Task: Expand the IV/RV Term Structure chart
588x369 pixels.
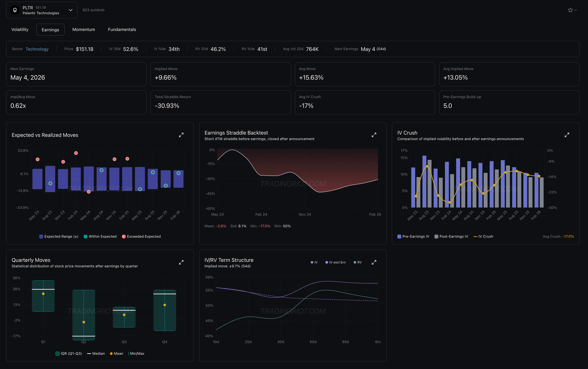Action: pyautogui.click(x=374, y=262)
